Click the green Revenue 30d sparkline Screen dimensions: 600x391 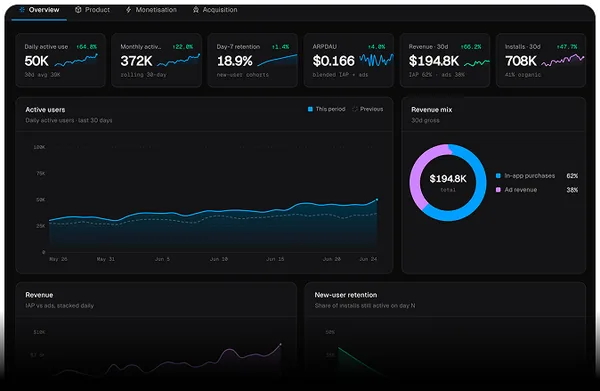pyautogui.click(x=477, y=62)
